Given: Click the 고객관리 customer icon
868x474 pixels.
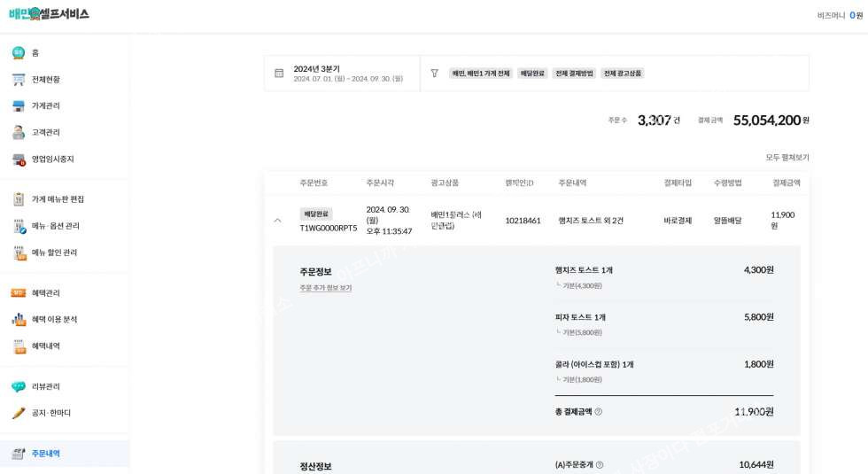Looking at the screenshot, I should (19, 133).
